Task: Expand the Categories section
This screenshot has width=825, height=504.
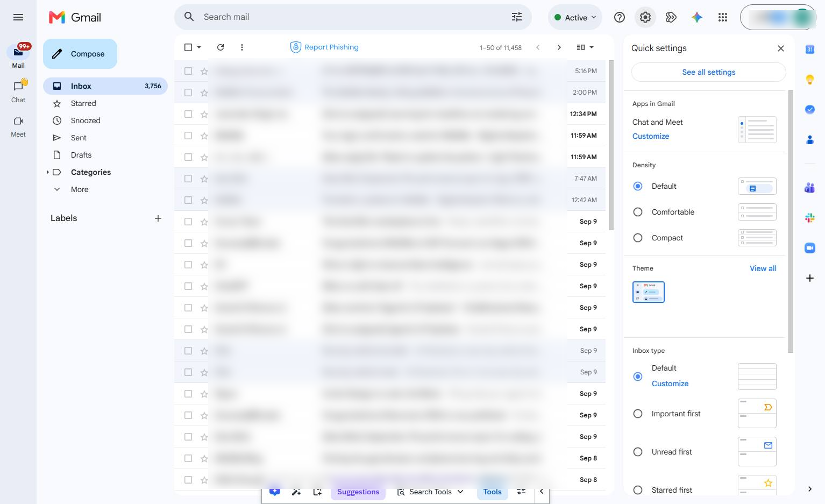Action: 47,172
